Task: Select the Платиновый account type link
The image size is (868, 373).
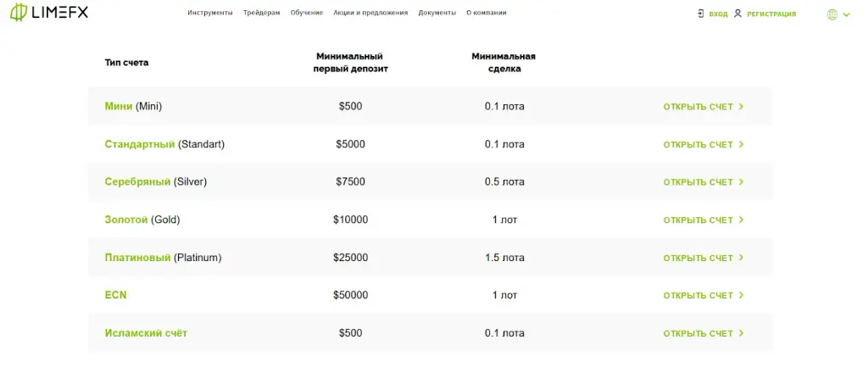Action: coord(137,258)
